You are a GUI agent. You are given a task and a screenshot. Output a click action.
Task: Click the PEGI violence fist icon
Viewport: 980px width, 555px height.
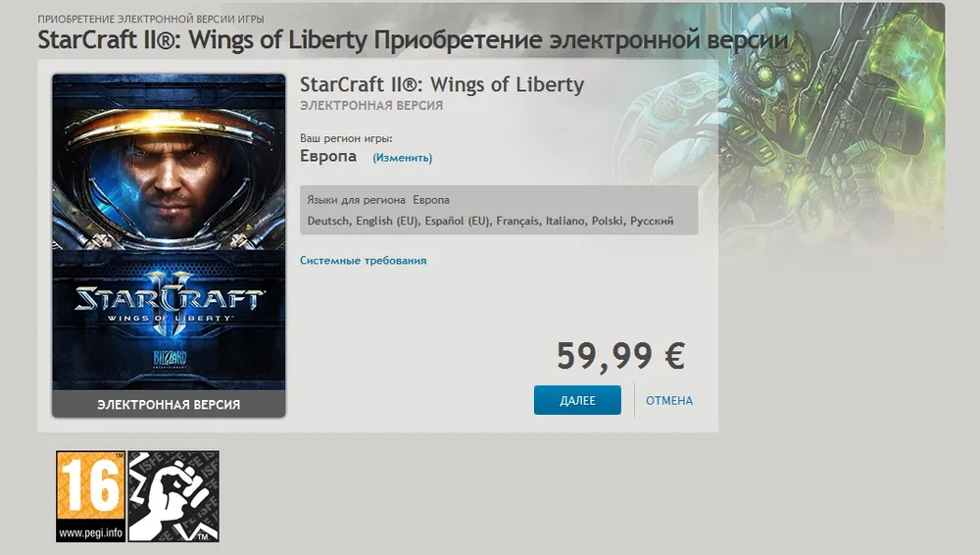173,496
